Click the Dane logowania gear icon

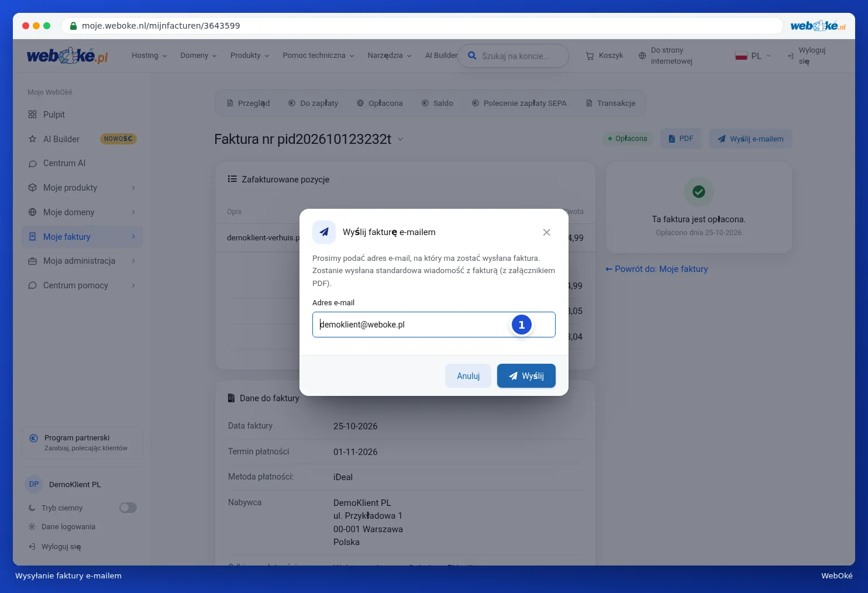click(x=32, y=527)
